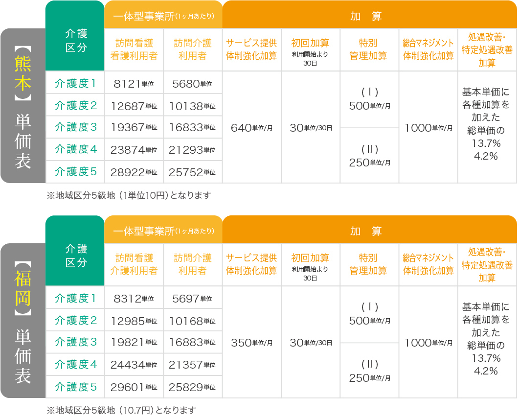Image resolution: width=519 pixels, height=420 pixels.
Task: Click the 350単位/月 service addition cell
Action: [251, 343]
